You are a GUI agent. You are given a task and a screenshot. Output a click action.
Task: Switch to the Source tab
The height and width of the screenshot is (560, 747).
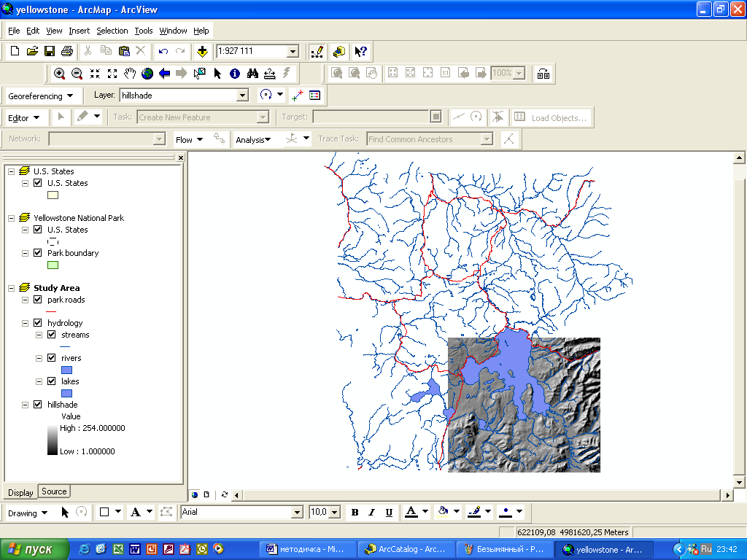tap(54, 491)
